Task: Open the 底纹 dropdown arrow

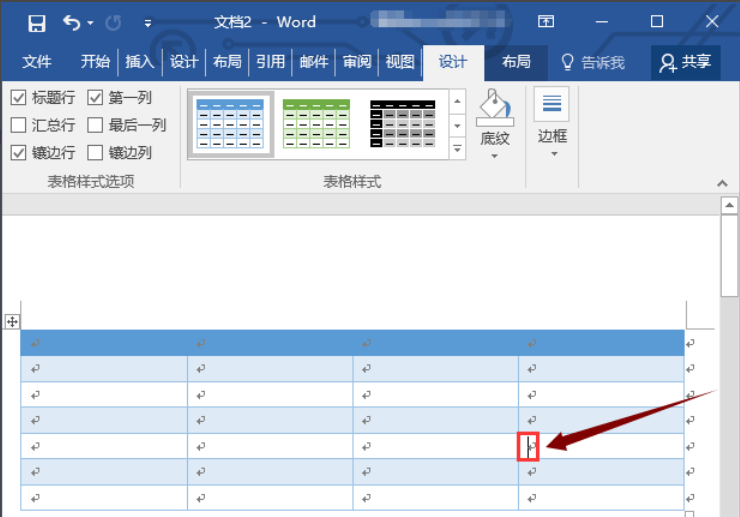Action: pos(495,156)
